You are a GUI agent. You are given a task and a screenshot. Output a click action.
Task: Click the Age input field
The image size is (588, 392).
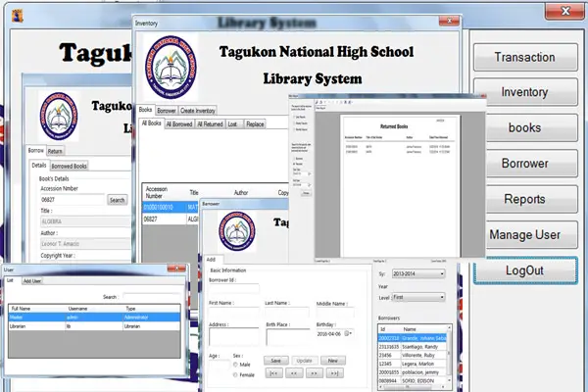pos(220,365)
